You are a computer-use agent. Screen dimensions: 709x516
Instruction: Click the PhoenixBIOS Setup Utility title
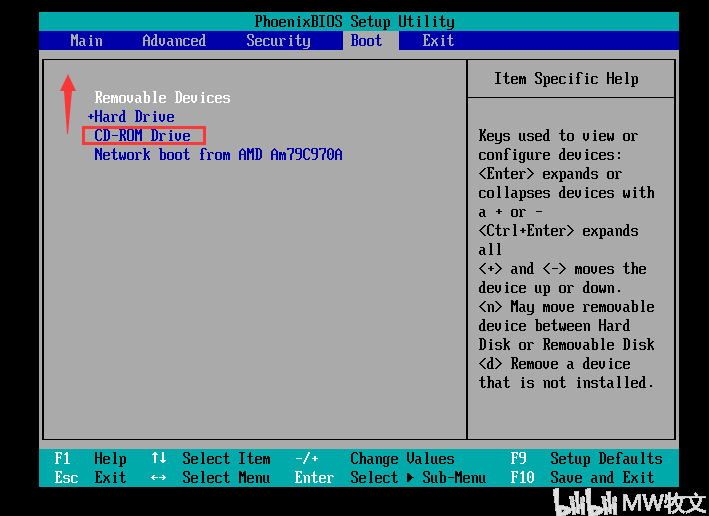click(354, 21)
